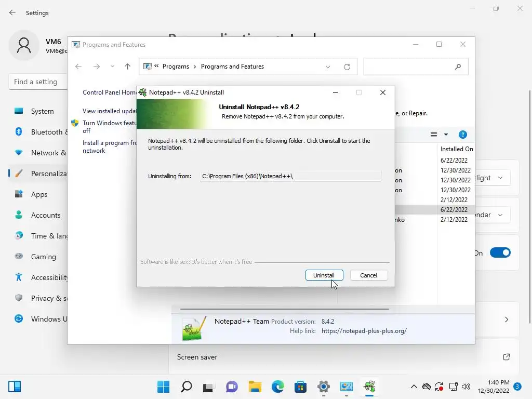Sort by Installed On column header

456,149
